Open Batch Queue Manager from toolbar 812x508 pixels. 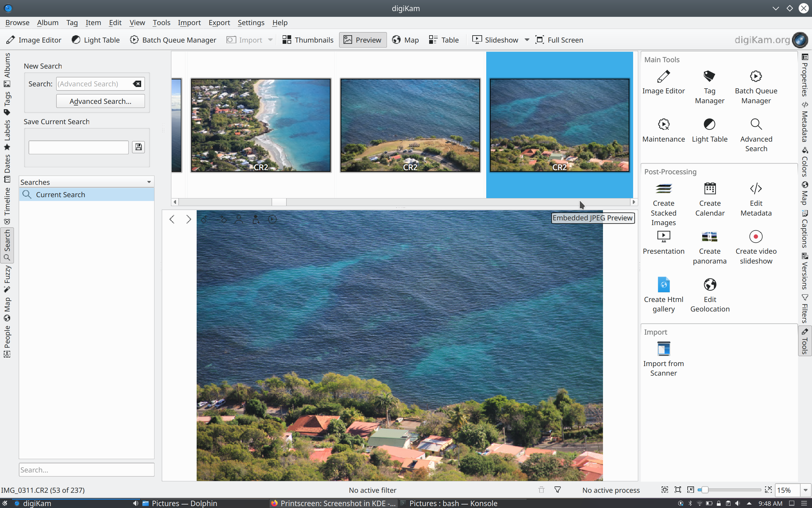point(173,40)
